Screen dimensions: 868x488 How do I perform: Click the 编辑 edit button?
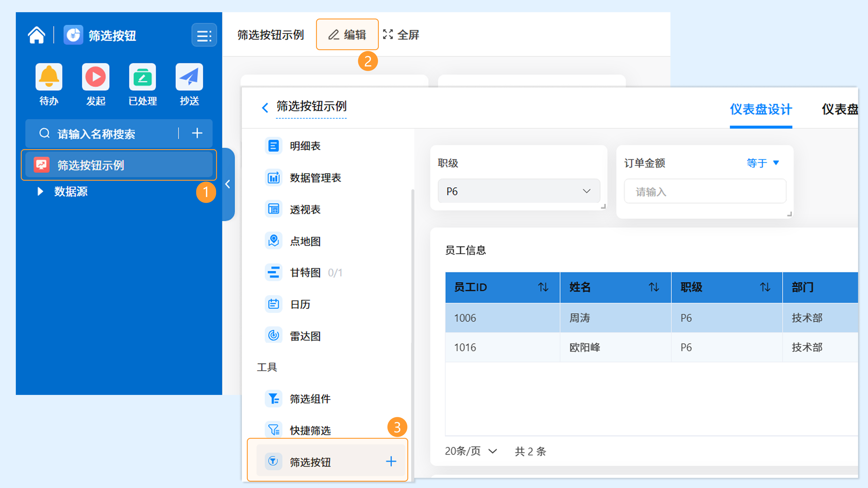click(347, 34)
